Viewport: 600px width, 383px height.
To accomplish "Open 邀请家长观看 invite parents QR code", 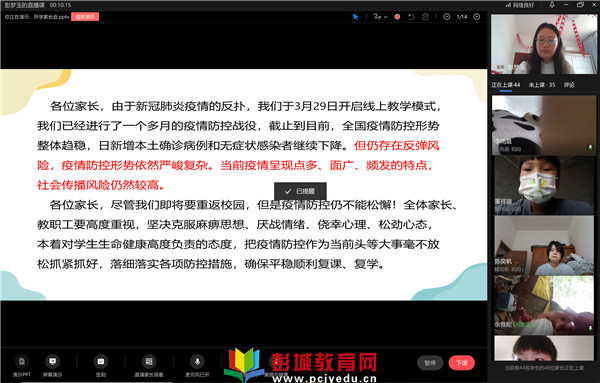I will pos(149,366).
